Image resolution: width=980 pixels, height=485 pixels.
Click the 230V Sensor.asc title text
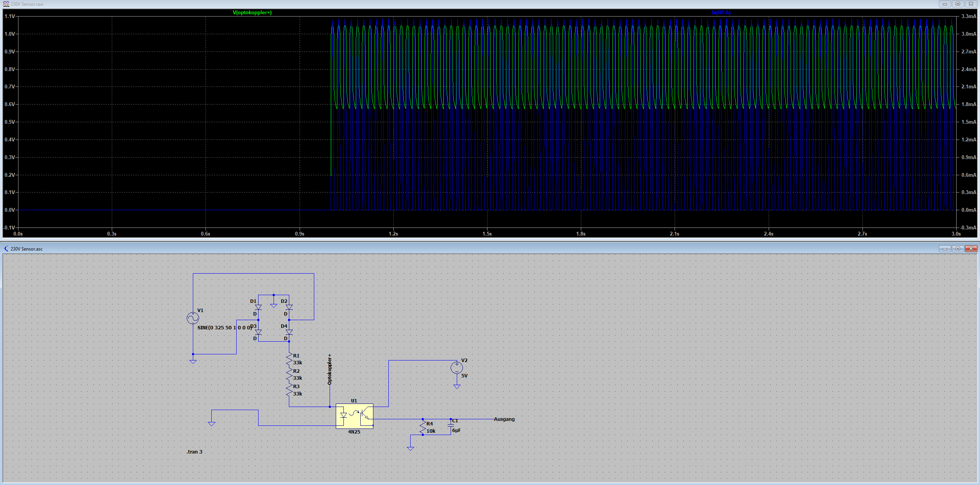(27, 249)
